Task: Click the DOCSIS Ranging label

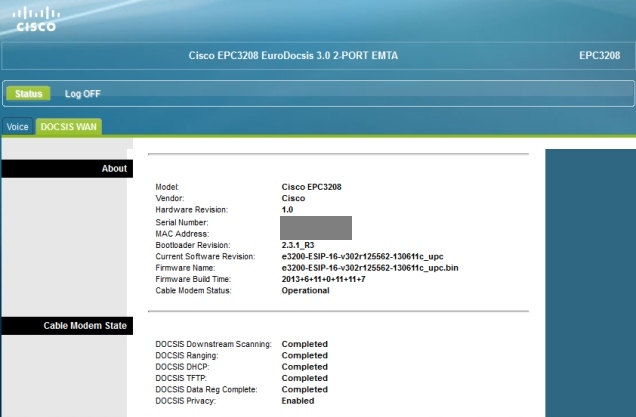Action: tap(187, 355)
